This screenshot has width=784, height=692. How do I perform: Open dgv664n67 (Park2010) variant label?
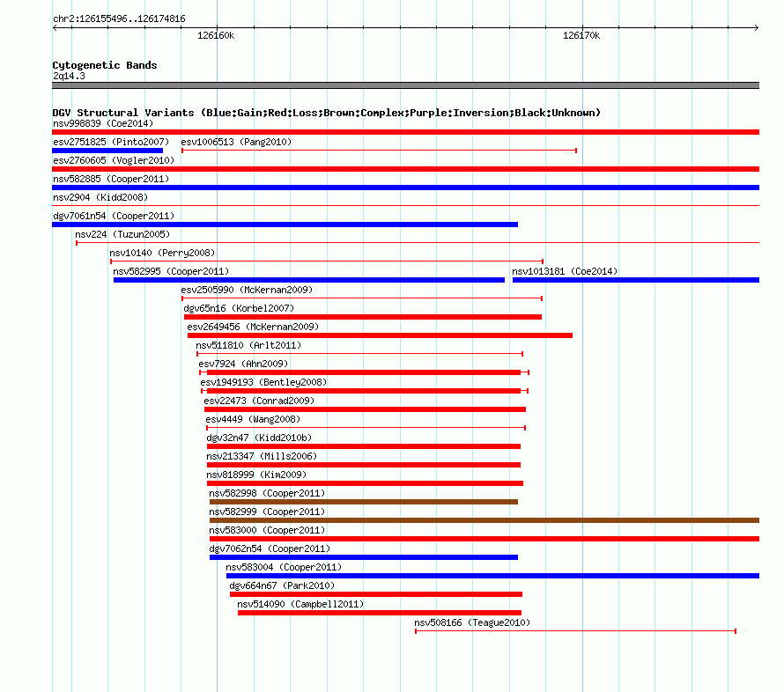(282, 585)
